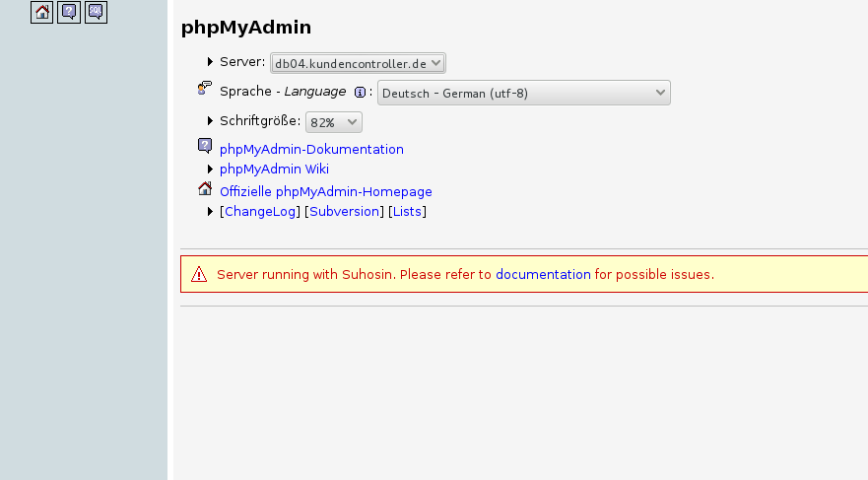Open the SQL query window icon
Image resolution: width=868 pixels, height=480 pixels.
96,12
